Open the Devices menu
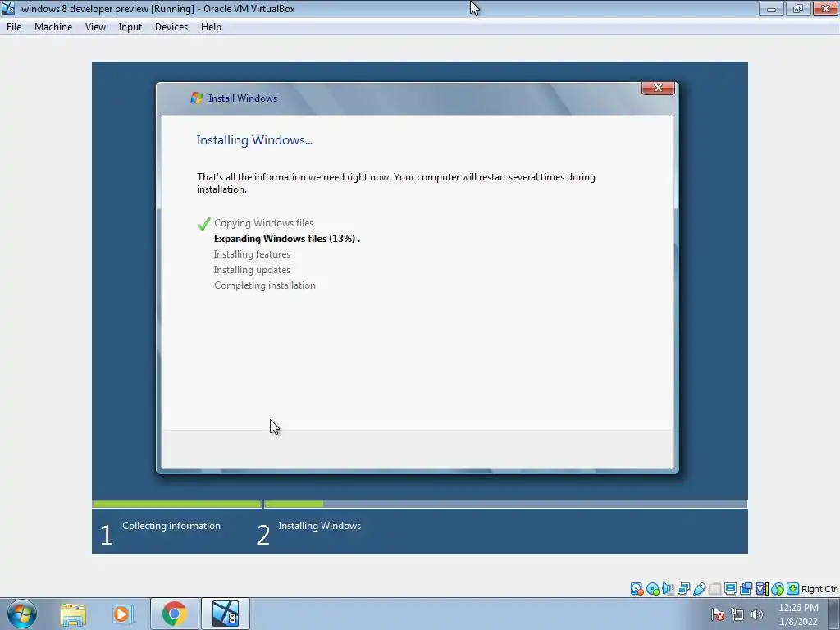This screenshot has width=840, height=630. coord(171,27)
